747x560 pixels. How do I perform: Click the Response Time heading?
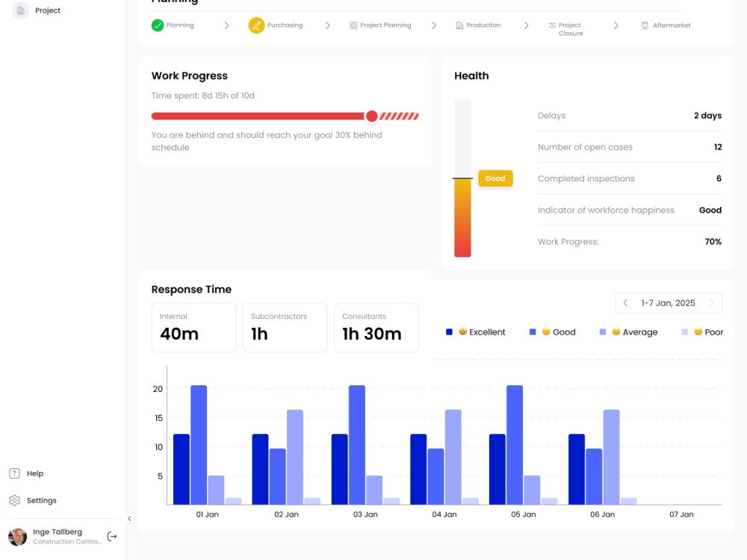(191, 289)
